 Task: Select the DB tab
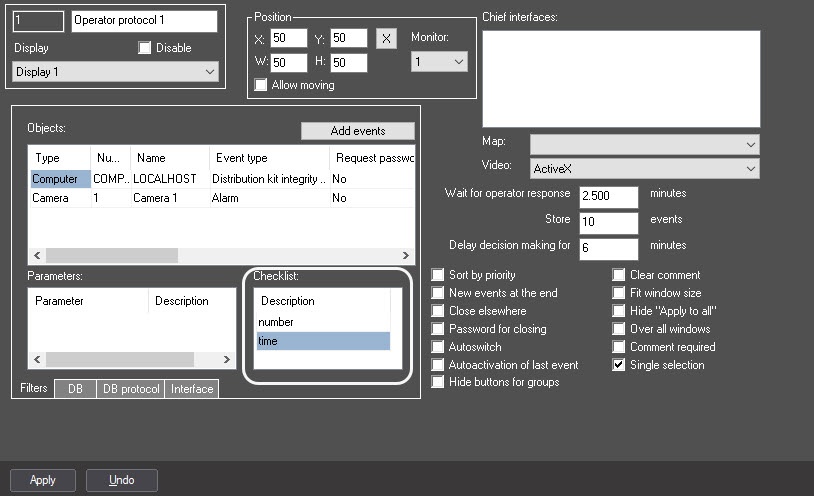75,389
